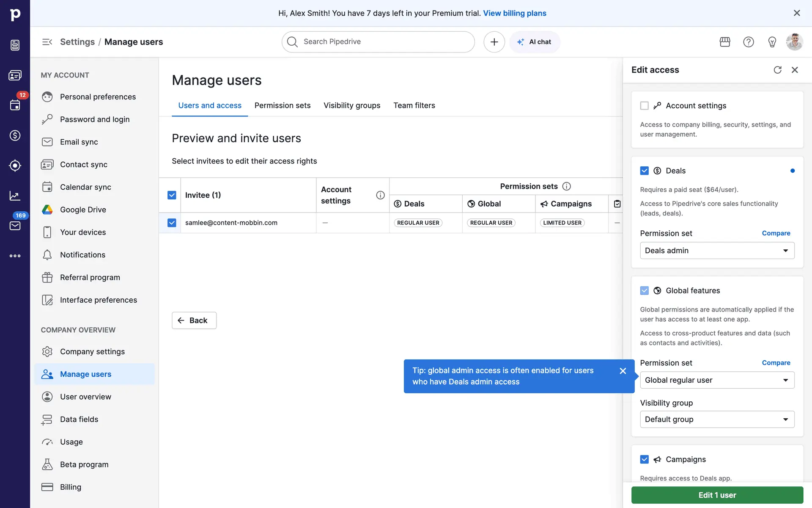Deselect the samlee@content-mobbin.com row checkbox
812x508 pixels.
tap(172, 223)
